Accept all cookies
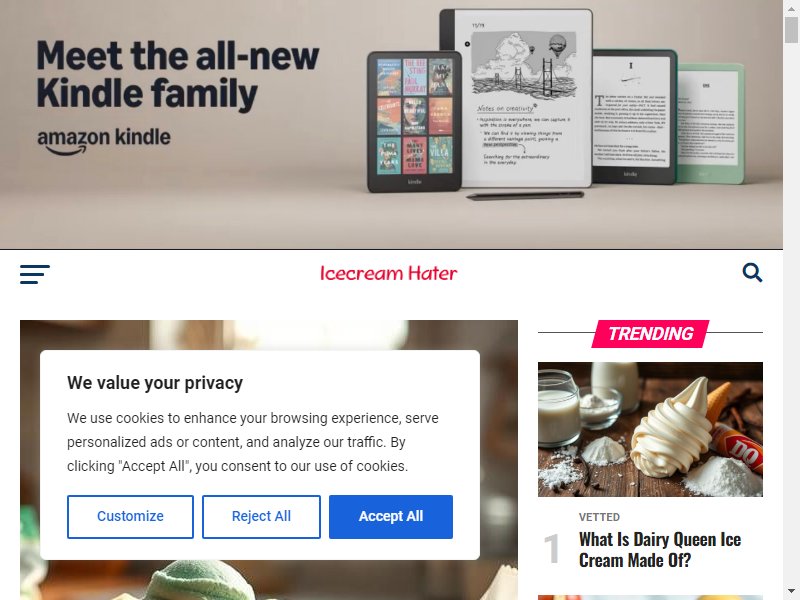The image size is (800, 600). tap(391, 516)
